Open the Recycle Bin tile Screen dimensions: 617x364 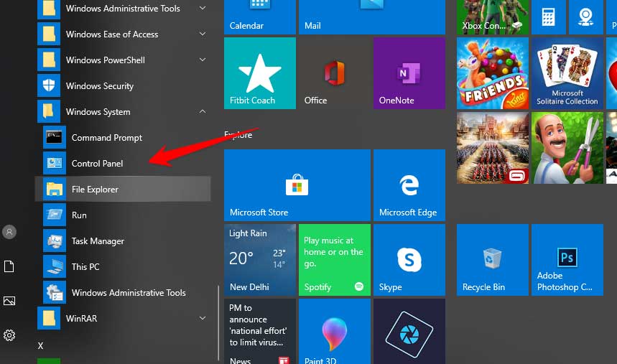(x=492, y=260)
